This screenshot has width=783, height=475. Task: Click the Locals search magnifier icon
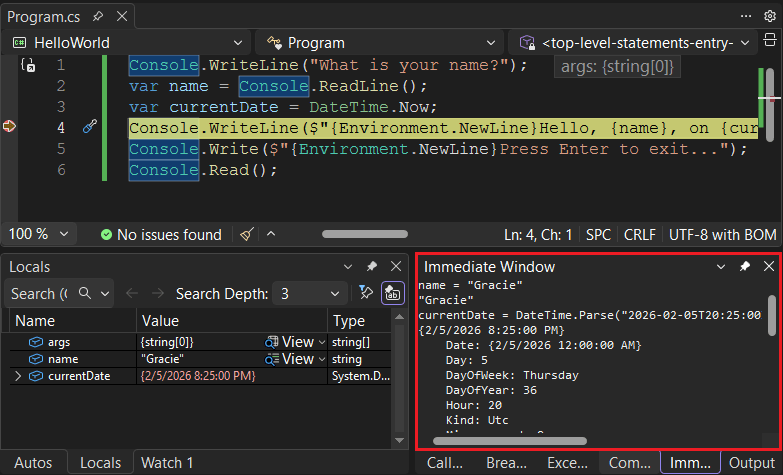tap(85, 293)
